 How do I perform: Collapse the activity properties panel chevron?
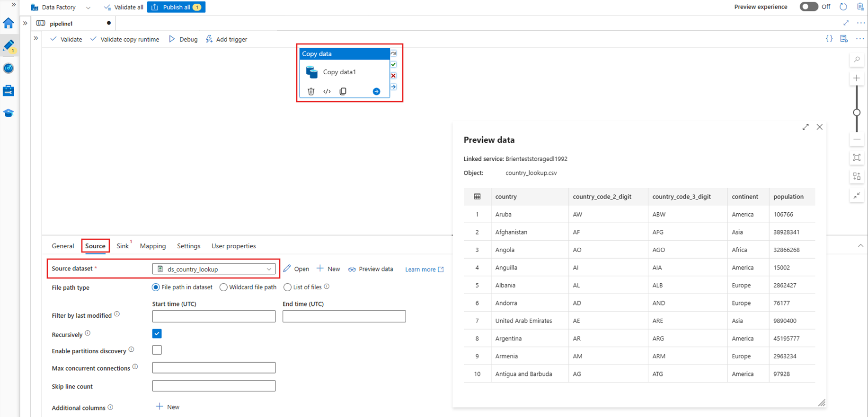click(x=860, y=246)
